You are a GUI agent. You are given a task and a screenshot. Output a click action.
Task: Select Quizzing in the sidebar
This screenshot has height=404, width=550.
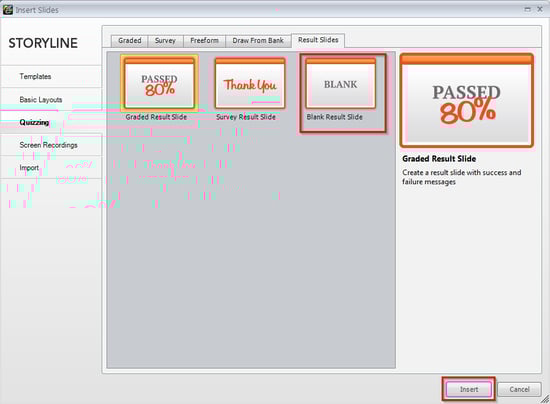[x=34, y=122]
